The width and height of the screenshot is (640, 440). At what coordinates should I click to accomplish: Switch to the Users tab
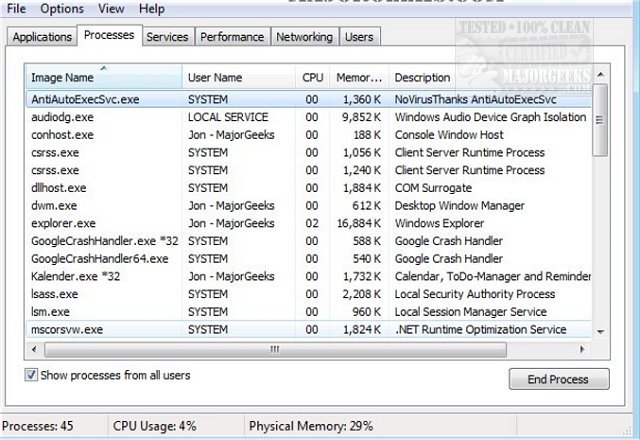tap(359, 37)
